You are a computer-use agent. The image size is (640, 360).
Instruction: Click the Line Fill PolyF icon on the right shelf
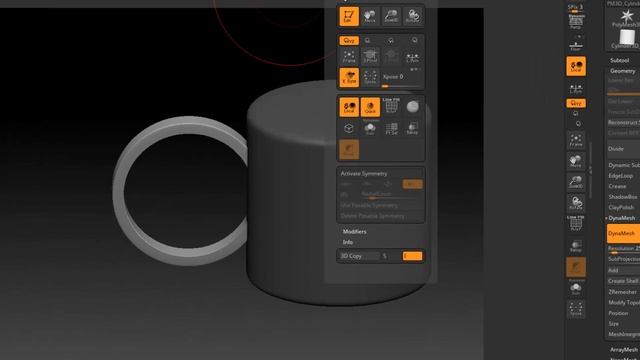(576, 224)
